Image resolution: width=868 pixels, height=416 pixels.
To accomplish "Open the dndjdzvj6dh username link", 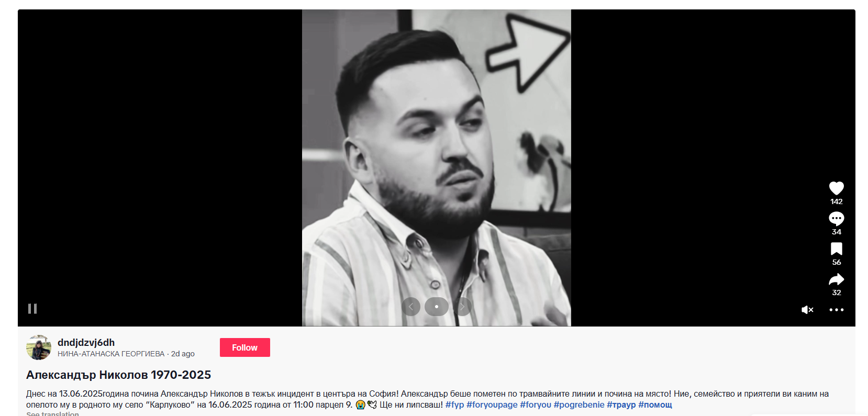I will click(x=86, y=342).
